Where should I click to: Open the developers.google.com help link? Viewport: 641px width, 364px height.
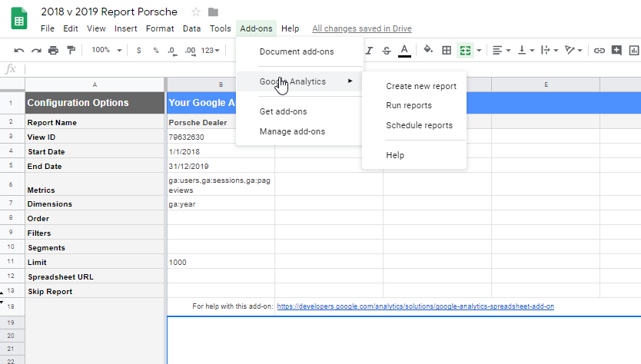(x=415, y=306)
